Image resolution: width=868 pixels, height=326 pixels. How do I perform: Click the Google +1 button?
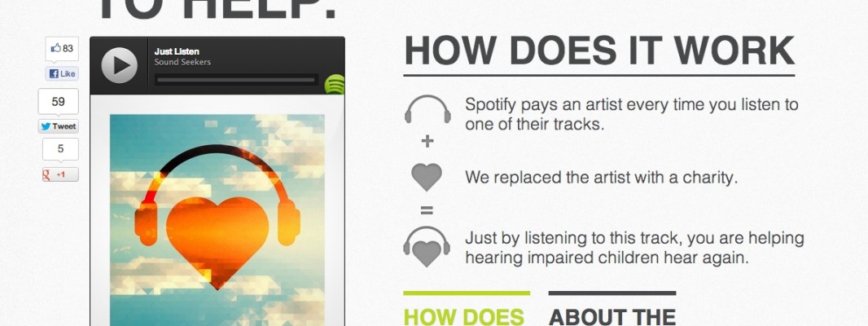pos(60,174)
